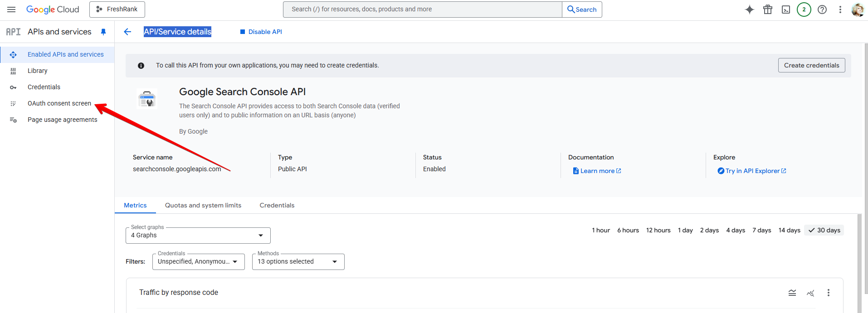Click the Google Cloud logo
The image size is (868, 313).
53,10
